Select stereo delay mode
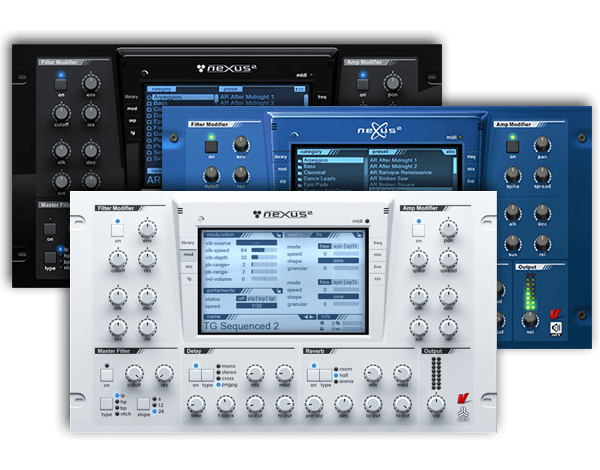600x470 pixels. click(227, 372)
